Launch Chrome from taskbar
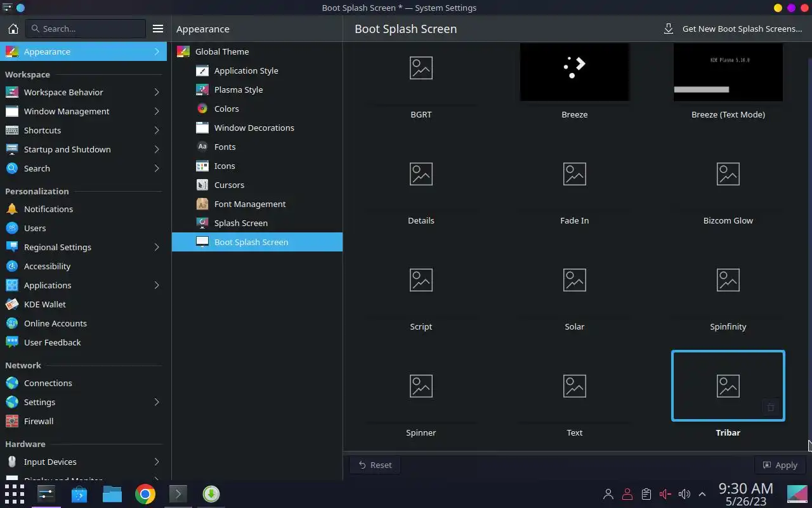The image size is (812, 508). click(x=145, y=494)
